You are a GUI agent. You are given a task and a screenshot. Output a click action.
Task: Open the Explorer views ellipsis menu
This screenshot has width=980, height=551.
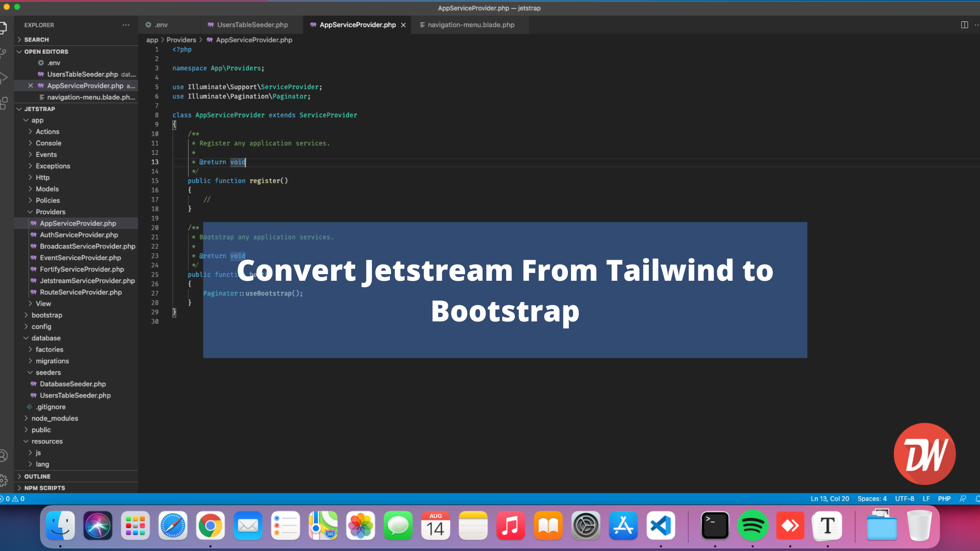point(126,25)
